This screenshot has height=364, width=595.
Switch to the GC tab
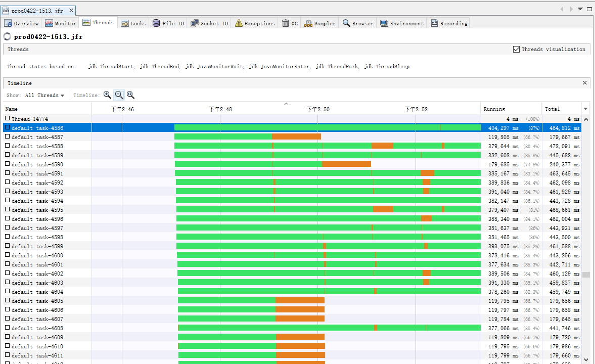pyautogui.click(x=290, y=23)
